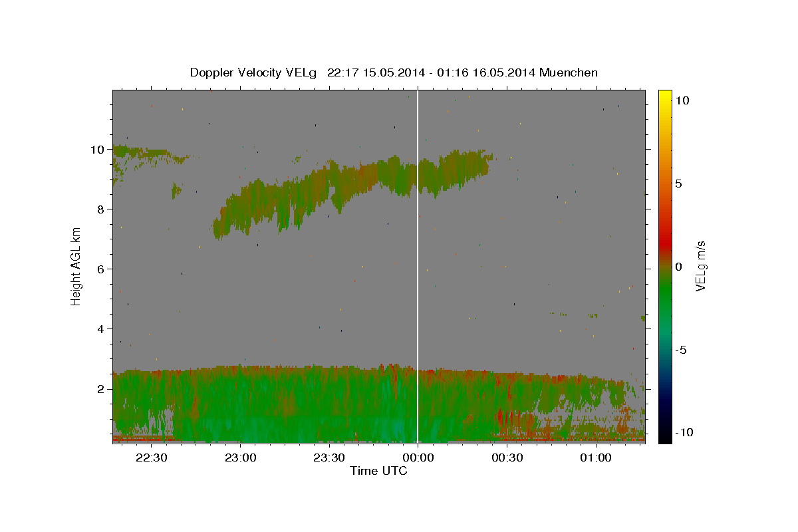Click the 00:30 time tick label
The width and height of the screenshot is (798, 532).
(x=507, y=458)
